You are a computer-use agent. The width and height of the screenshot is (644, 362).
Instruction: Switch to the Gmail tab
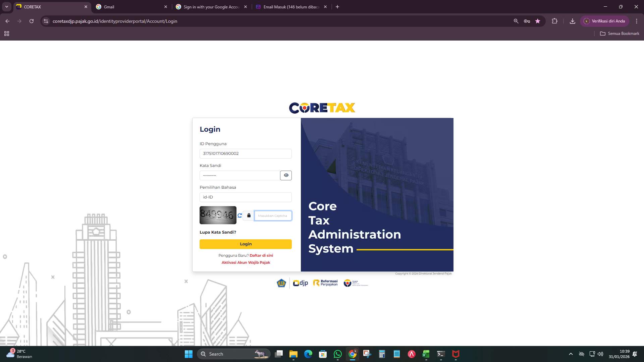(127, 7)
